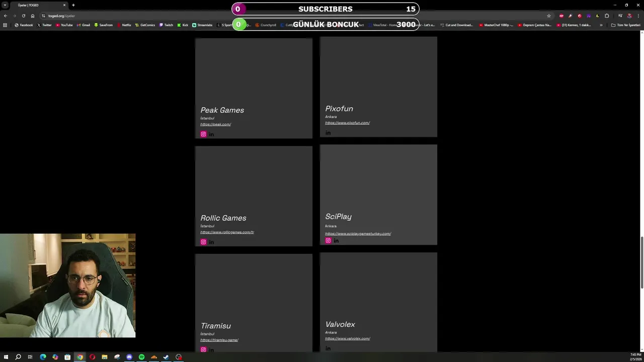Close the Üyeler | TOGED tab
The image size is (644, 362).
(64, 5)
